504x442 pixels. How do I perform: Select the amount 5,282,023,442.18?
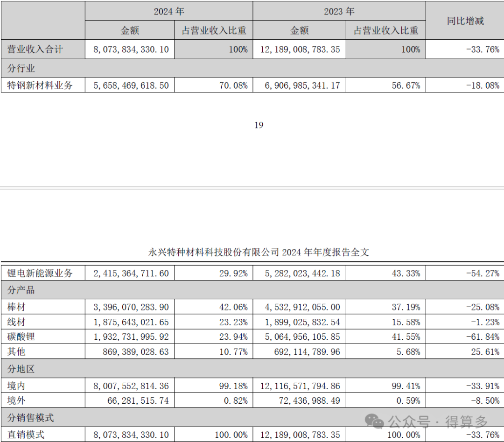[302, 274]
